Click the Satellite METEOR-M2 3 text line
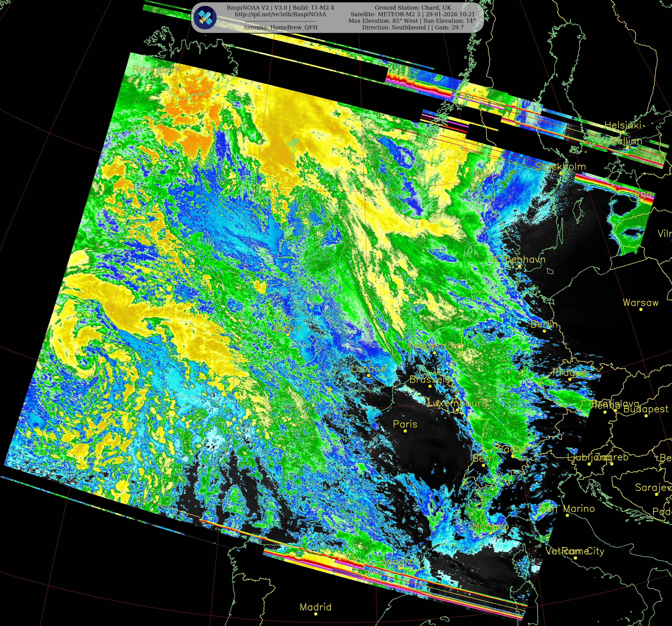This screenshot has width=672, height=626. coord(412,15)
